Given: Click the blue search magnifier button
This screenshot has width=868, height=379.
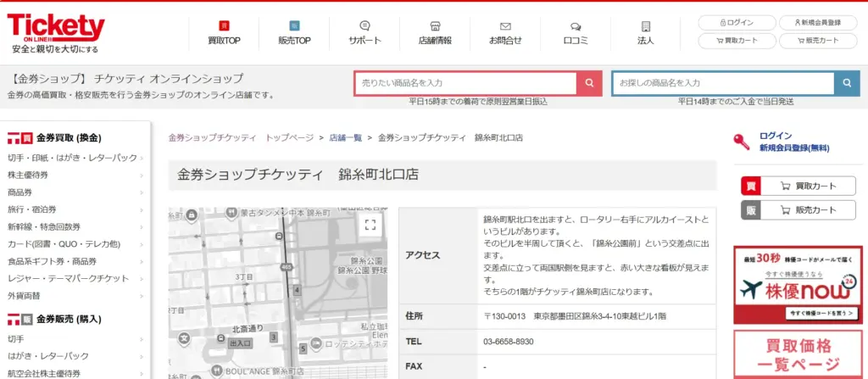Looking at the screenshot, I should coord(846,83).
